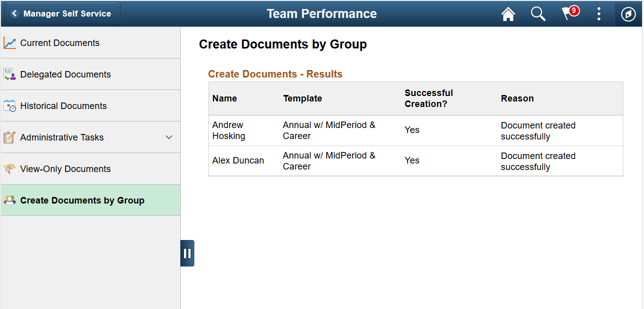Click Reason text in Alex Duncan row

click(538, 161)
